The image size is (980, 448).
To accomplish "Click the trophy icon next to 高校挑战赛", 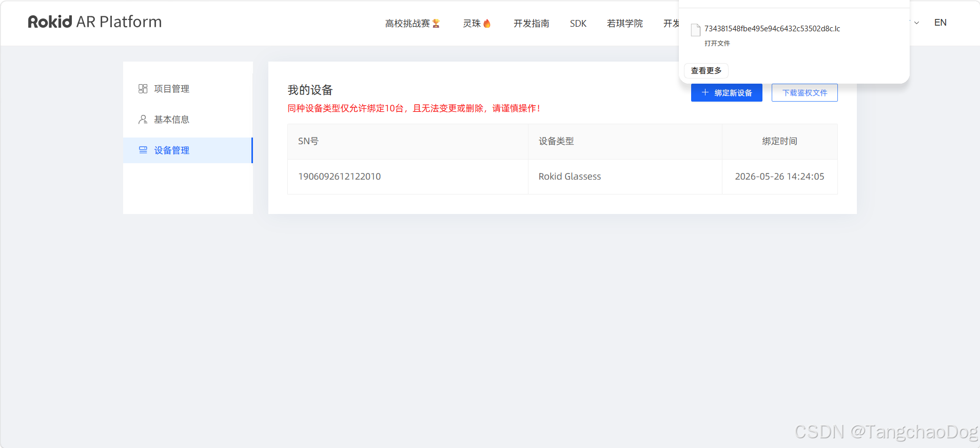I will coord(436,24).
